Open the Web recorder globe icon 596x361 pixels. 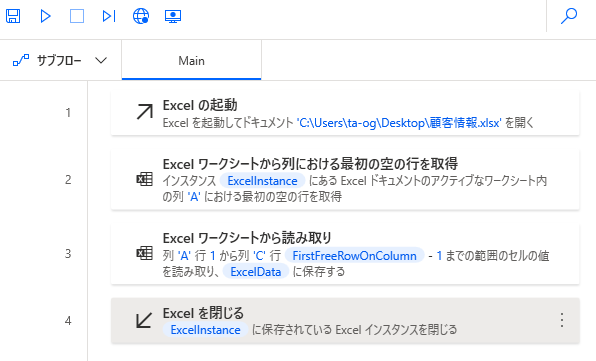pyautogui.click(x=141, y=16)
